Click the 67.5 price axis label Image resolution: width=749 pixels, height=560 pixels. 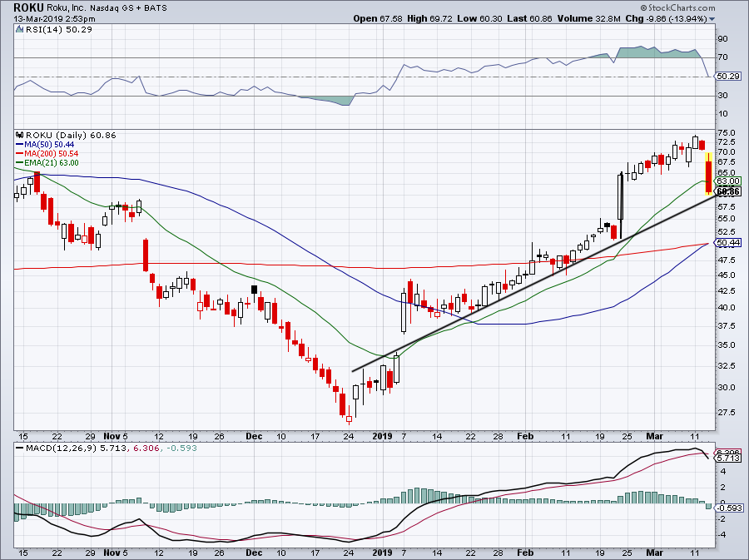(x=726, y=162)
